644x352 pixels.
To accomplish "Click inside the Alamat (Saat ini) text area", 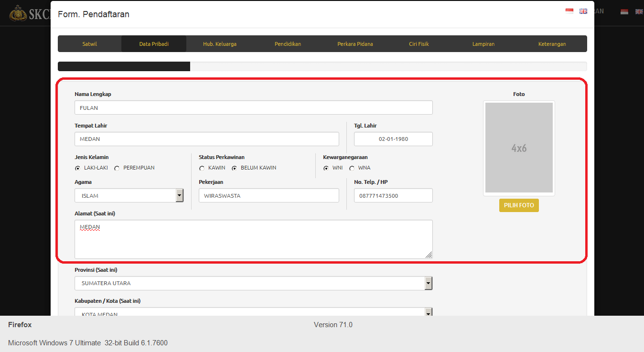I will coord(254,239).
